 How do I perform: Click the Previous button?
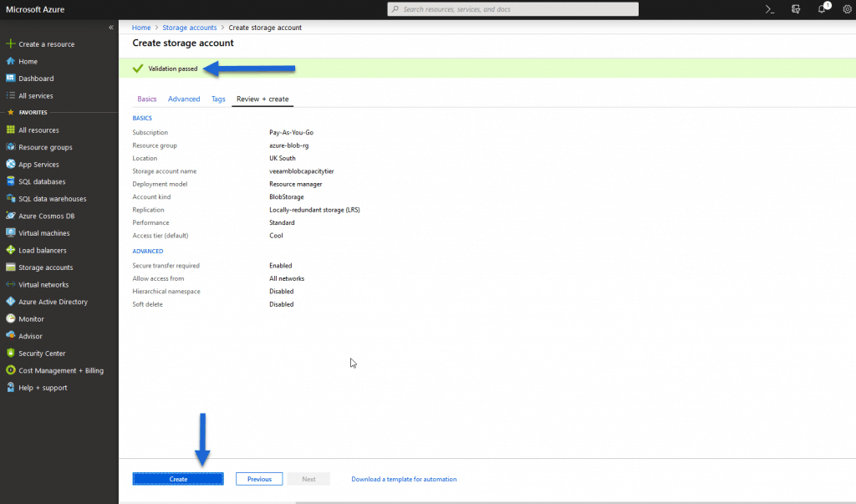[x=259, y=479]
